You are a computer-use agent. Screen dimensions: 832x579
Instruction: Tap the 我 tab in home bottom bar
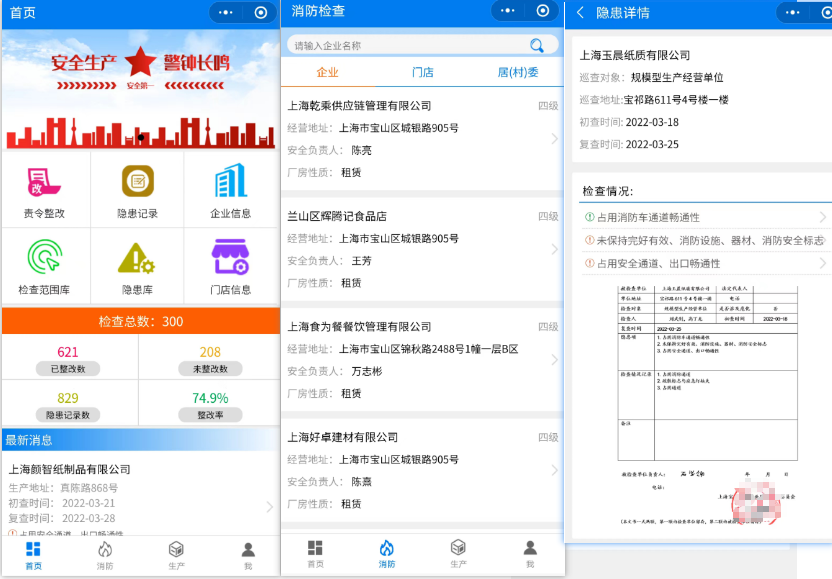coord(248,554)
